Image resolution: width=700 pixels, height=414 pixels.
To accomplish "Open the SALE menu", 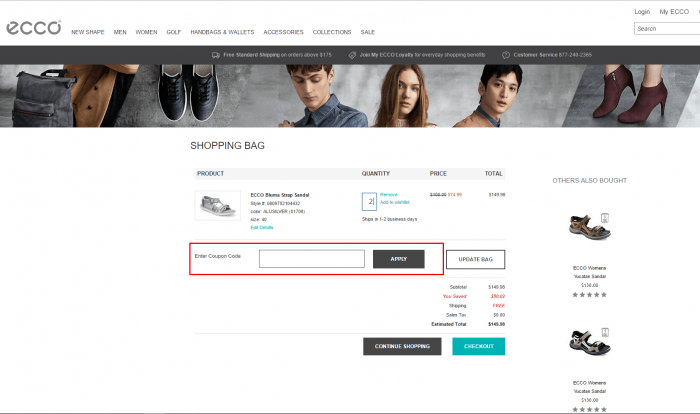I will (x=368, y=32).
